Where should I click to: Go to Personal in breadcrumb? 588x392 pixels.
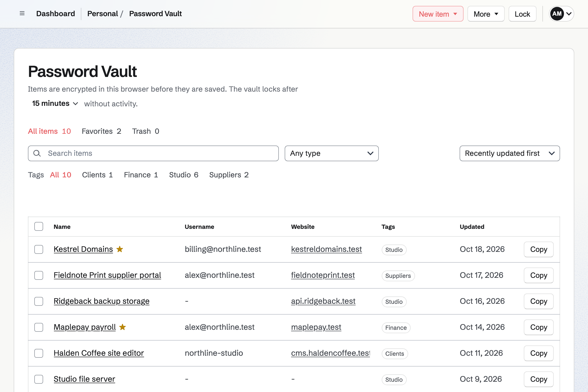pyautogui.click(x=102, y=14)
